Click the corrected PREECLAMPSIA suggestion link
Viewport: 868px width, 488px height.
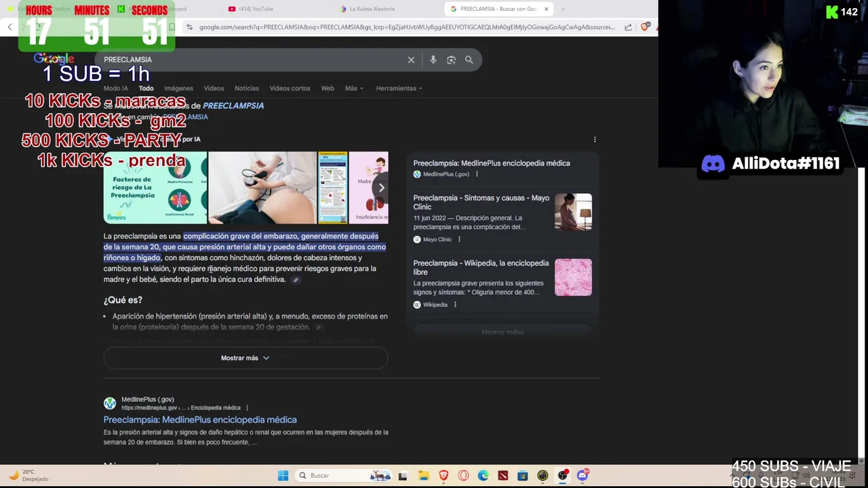point(233,106)
